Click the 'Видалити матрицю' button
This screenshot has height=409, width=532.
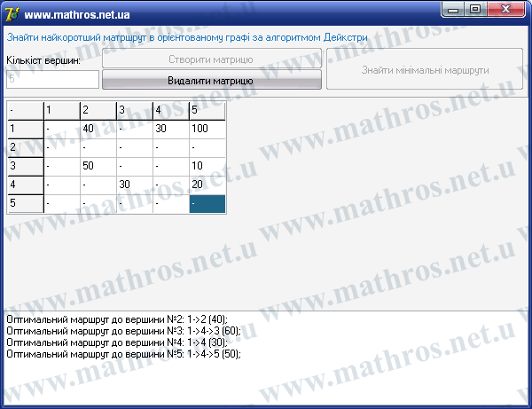[212, 80]
